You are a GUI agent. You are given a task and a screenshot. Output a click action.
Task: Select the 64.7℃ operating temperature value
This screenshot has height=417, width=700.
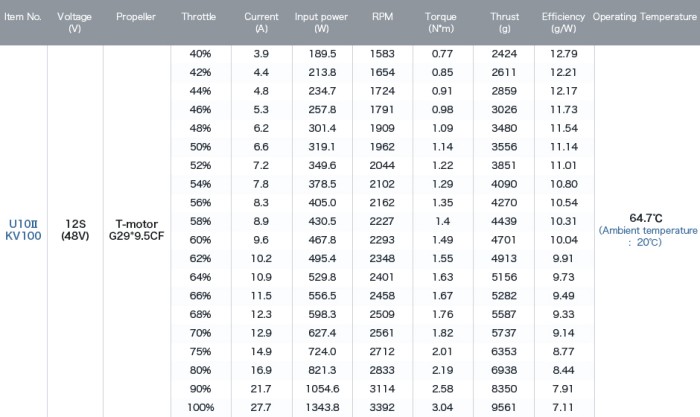[646, 218]
